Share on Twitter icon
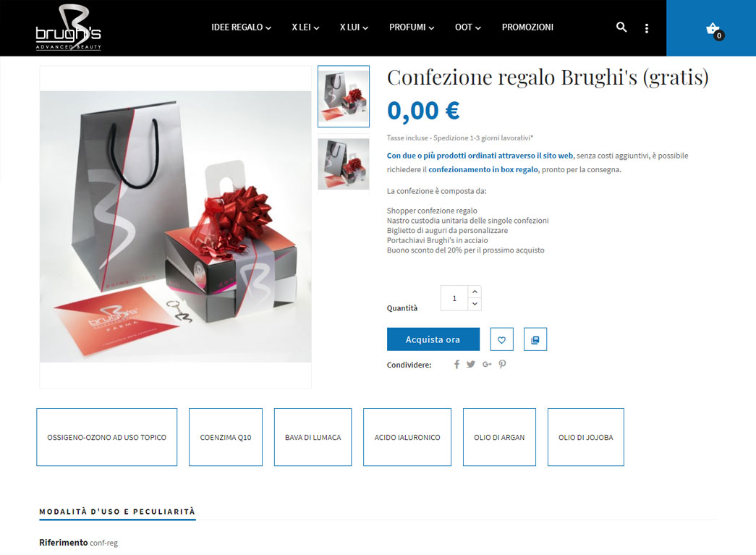This screenshot has width=756, height=555. (x=471, y=365)
